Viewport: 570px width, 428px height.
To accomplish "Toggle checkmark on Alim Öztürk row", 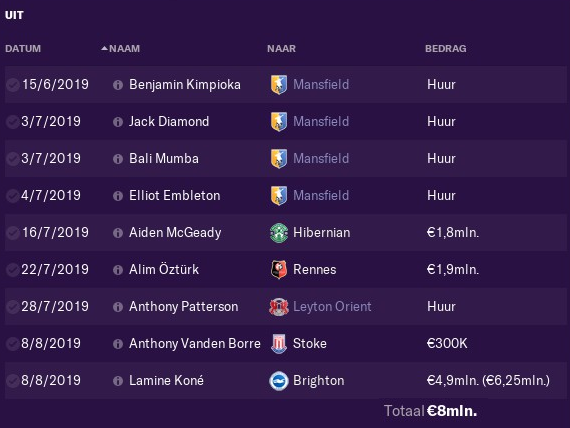I will (12, 270).
